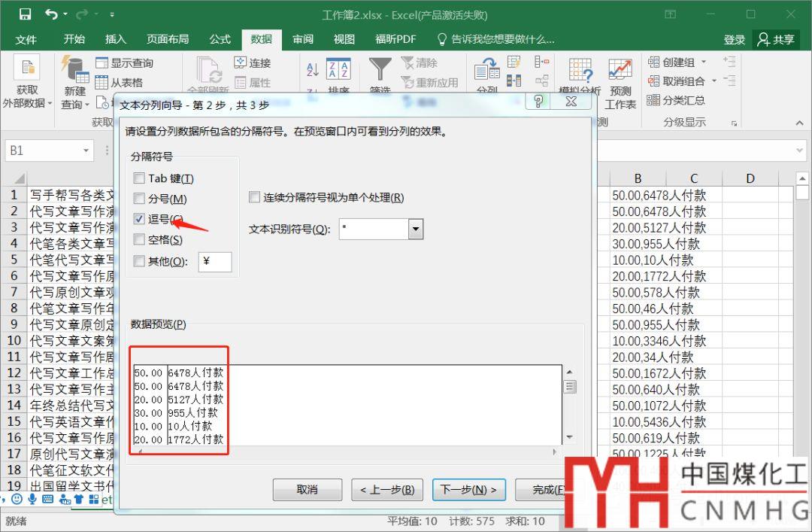Click the data preview vertical scrollbar down arrow
Image resolution: width=812 pixels, height=532 pixels.
click(570, 436)
